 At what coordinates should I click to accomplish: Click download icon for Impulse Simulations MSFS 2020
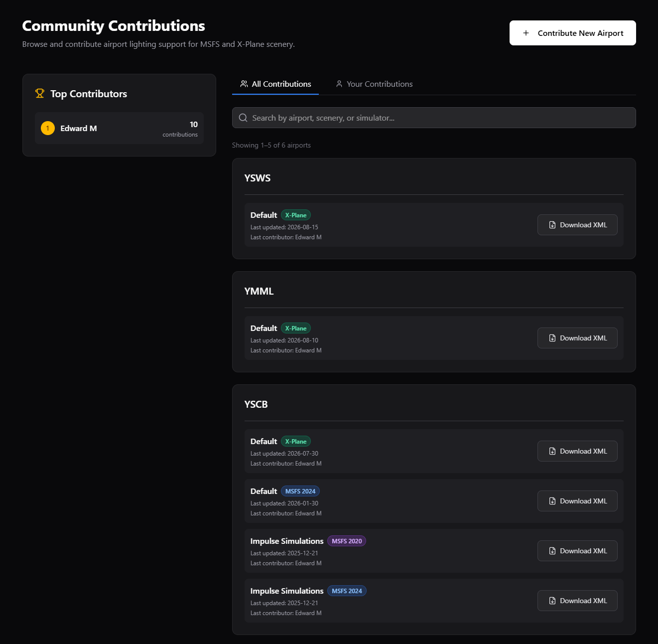point(552,551)
